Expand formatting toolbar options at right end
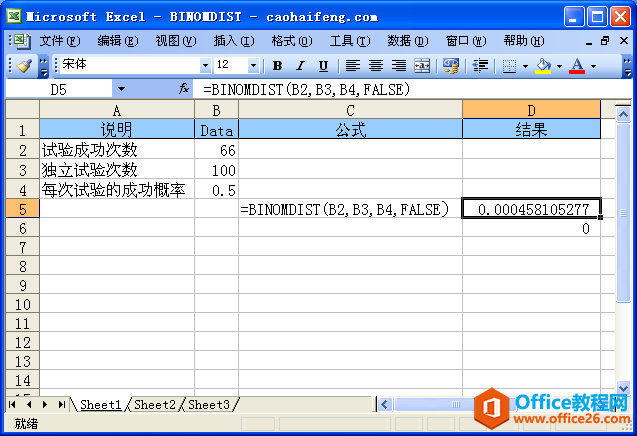Image resolution: width=637 pixels, height=436 pixels. (x=627, y=66)
